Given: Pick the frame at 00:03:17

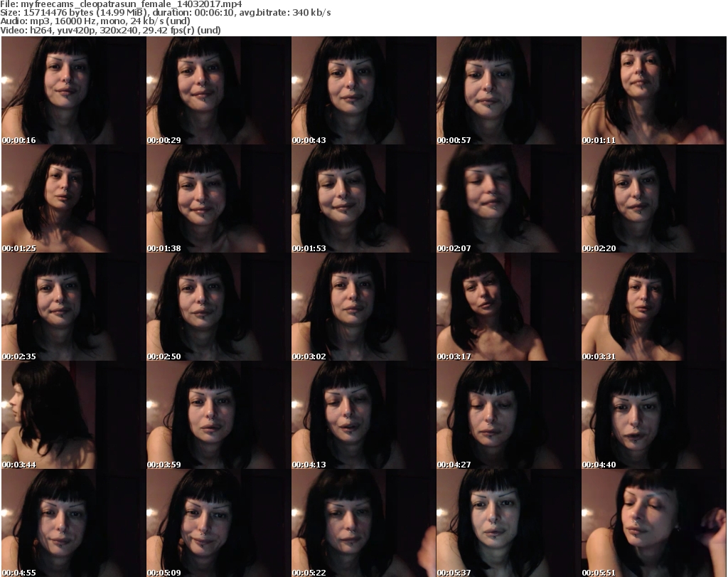Looking at the screenshot, I should (508, 307).
